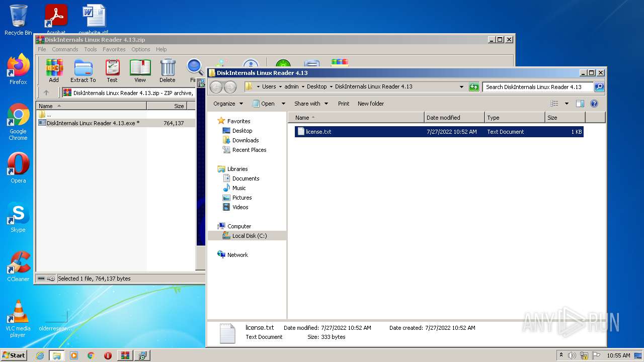The width and height of the screenshot is (644, 362).
Task: Click New folder in Explorer toolbar
Action: (x=371, y=104)
